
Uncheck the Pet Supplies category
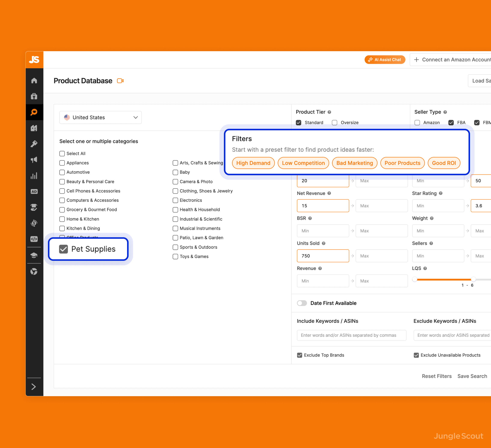point(64,249)
